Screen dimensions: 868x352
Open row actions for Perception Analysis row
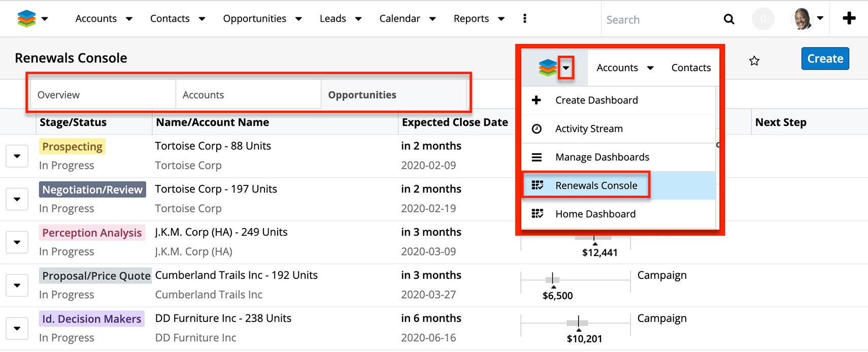click(x=17, y=242)
